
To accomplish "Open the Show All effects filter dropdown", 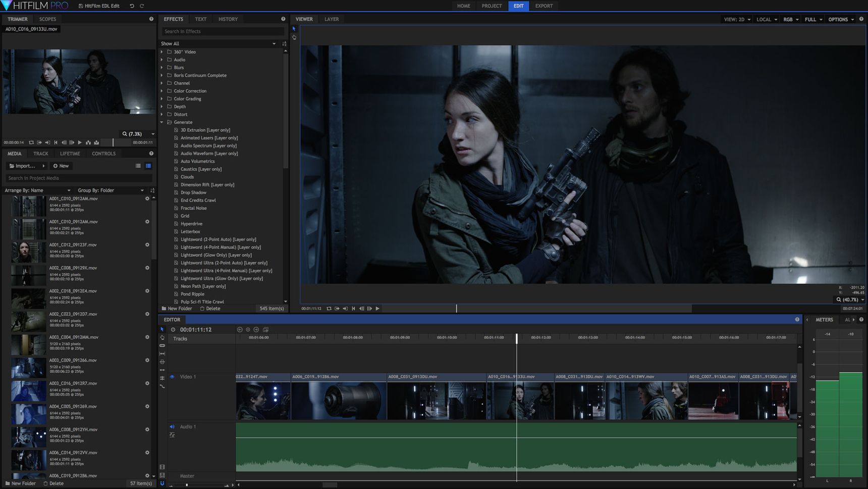I will point(219,43).
